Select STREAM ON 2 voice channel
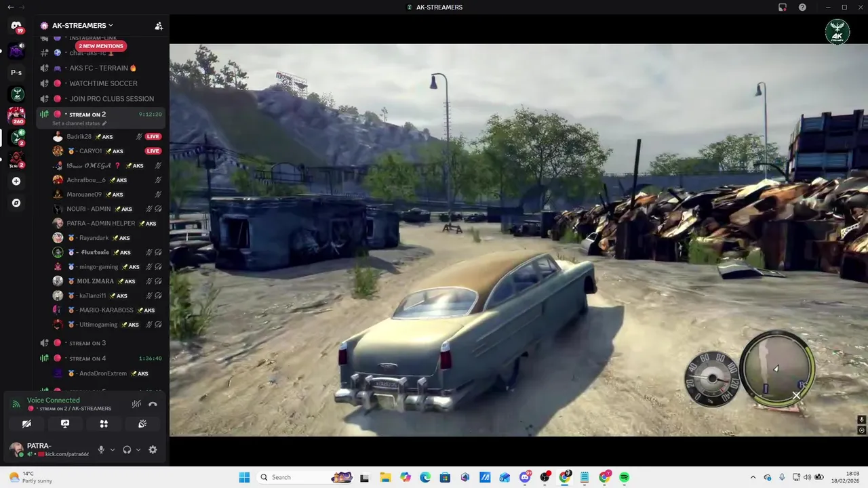Image resolution: width=868 pixels, height=488 pixels. click(102, 115)
